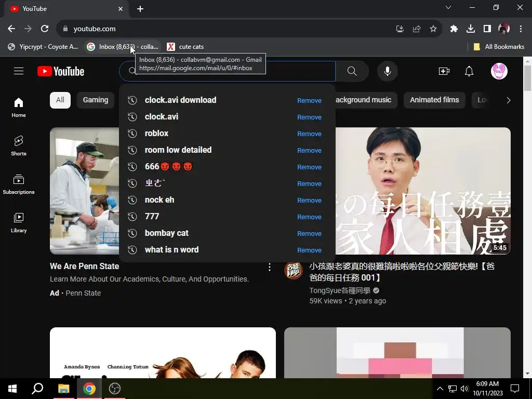The image size is (532, 399).
Task: Open the Gmail Inbox bookmark
Action: point(122,47)
